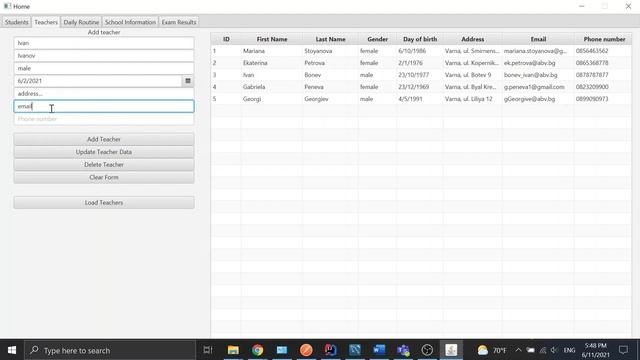Open the Exam Results tab
The width and height of the screenshot is (640, 360).
pyautogui.click(x=179, y=22)
